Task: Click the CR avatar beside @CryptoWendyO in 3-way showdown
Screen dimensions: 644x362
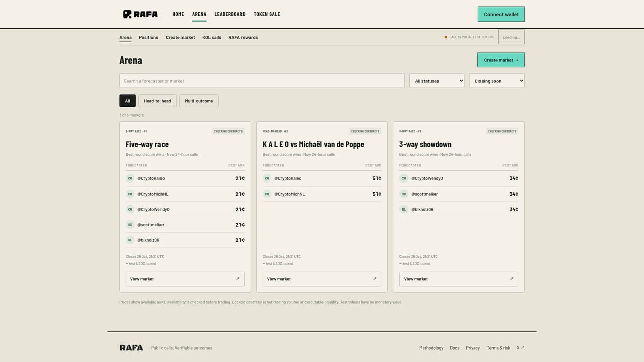Action: [404, 178]
